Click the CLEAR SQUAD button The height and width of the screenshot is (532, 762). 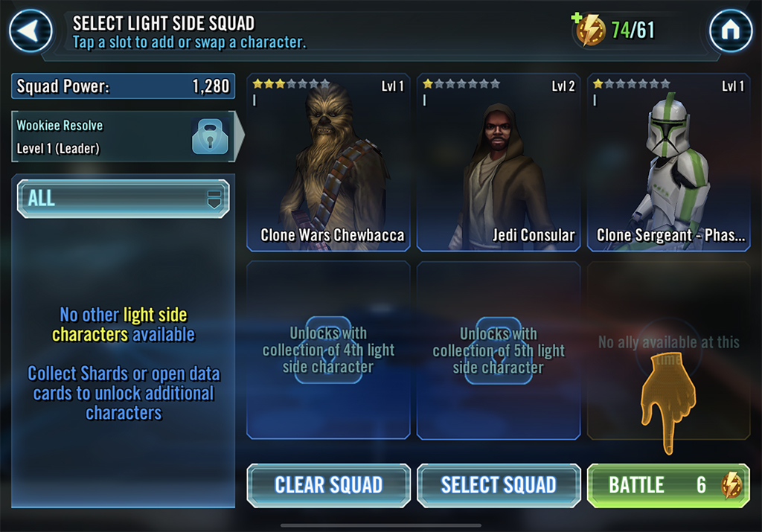(328, 485)
